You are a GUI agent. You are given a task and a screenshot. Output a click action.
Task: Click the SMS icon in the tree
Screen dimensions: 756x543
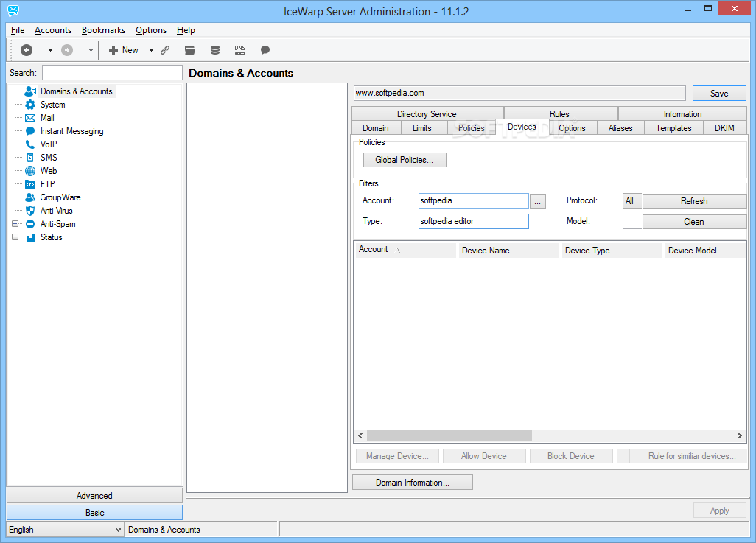click(x=30, y=157)
